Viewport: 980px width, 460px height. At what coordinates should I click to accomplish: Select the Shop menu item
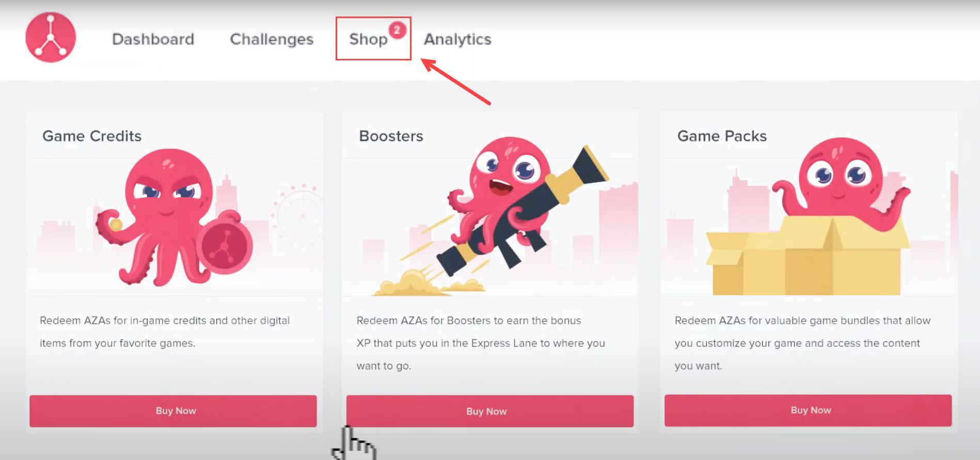tap(368, 39)
